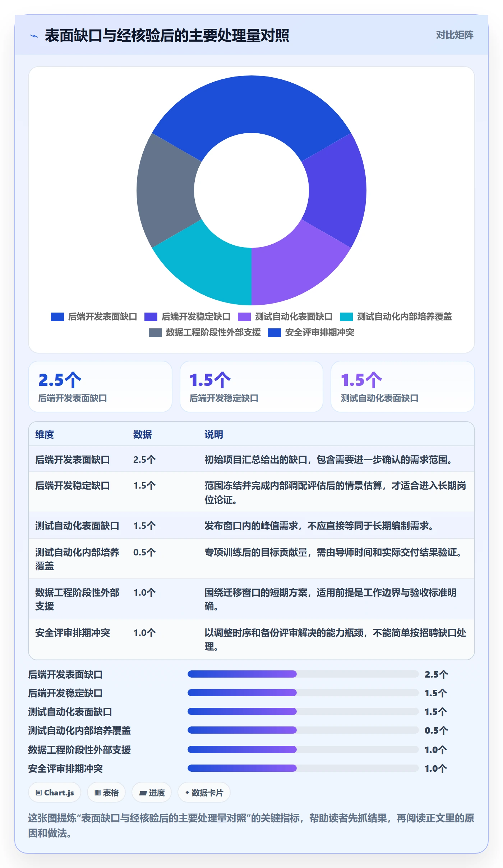The image size is (503, 868).
Task: Select the 1.5个 后端开发稳定缺口 card
Action: tap(251, 387)
